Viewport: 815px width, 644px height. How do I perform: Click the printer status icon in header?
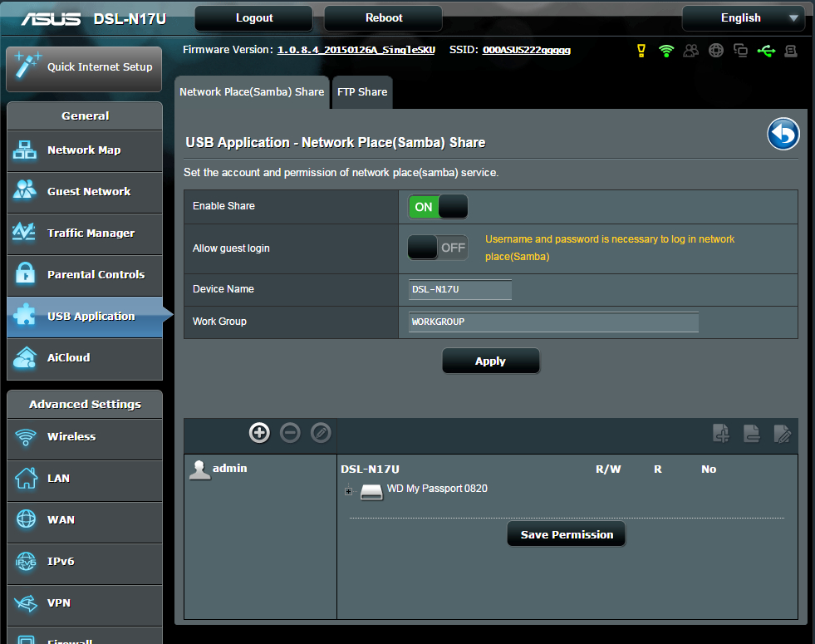pyautogui.click(x=791, y=51)
